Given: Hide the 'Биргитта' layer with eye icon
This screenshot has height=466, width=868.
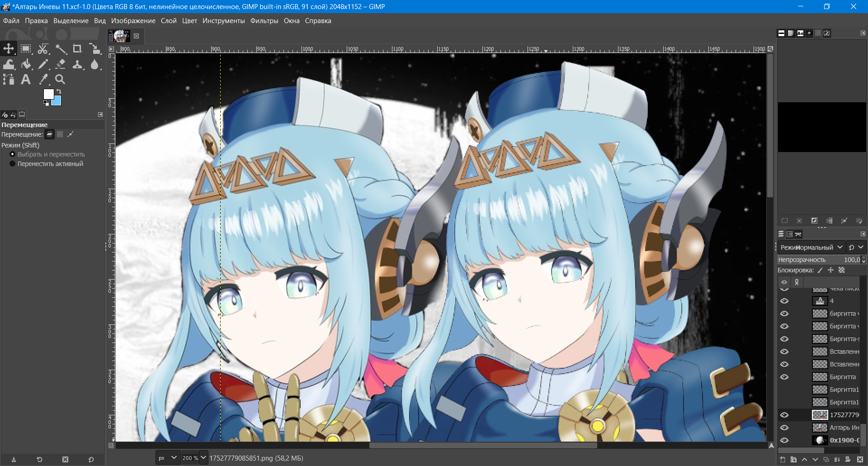Looking at the screenshot, I should (784, 377).
